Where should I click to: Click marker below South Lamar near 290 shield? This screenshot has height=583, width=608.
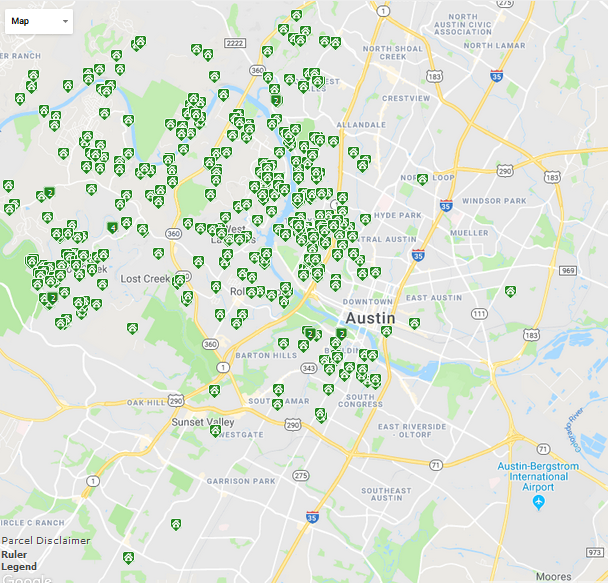(277, 404)
